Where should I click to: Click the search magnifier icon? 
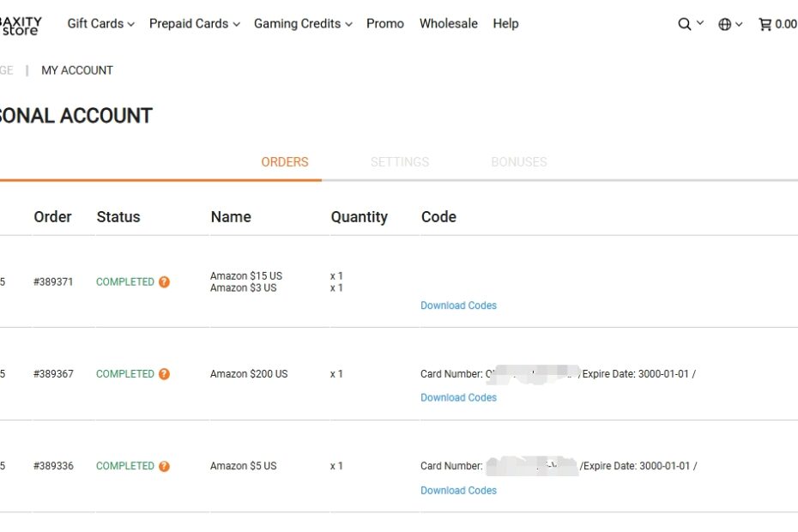coord(685,24)
